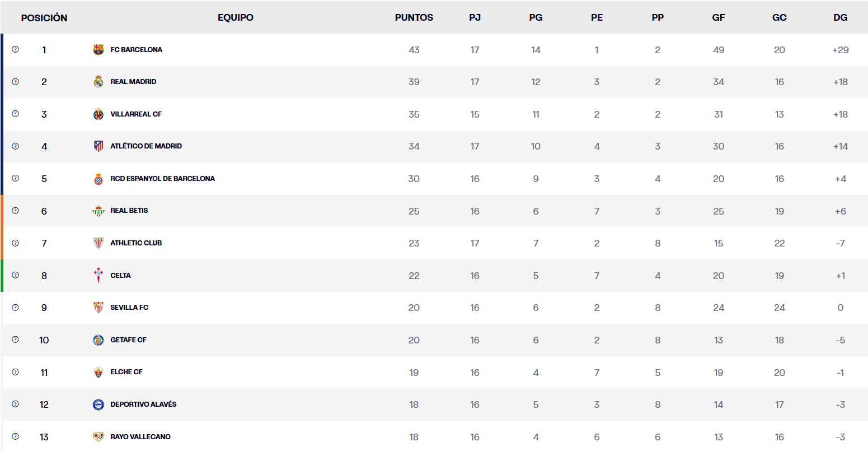Viewport: 868px width, 451px height.
Task: Click the GF column header
Action: [x=719, y=17]
